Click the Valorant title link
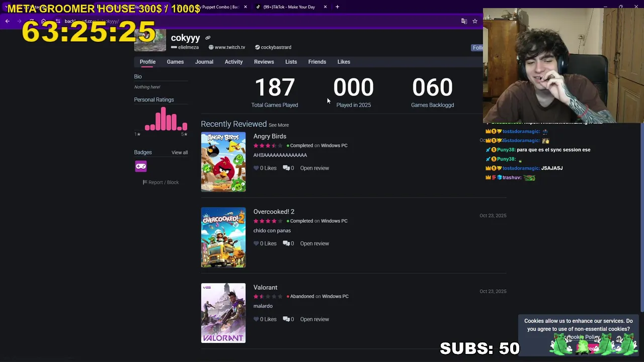 tap(265, 288)
